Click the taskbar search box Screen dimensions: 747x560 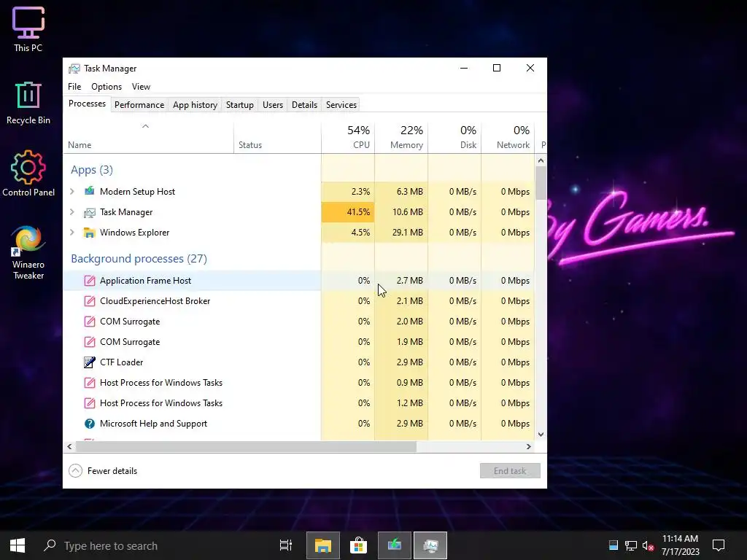click(152, 545)
